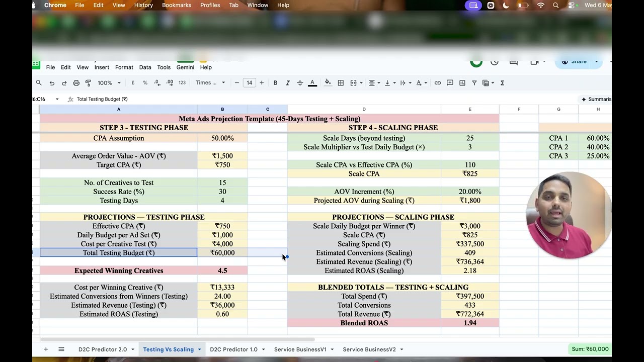Click the search menus magnifier icon
644x362 pixels.
(x=39, y=83)
